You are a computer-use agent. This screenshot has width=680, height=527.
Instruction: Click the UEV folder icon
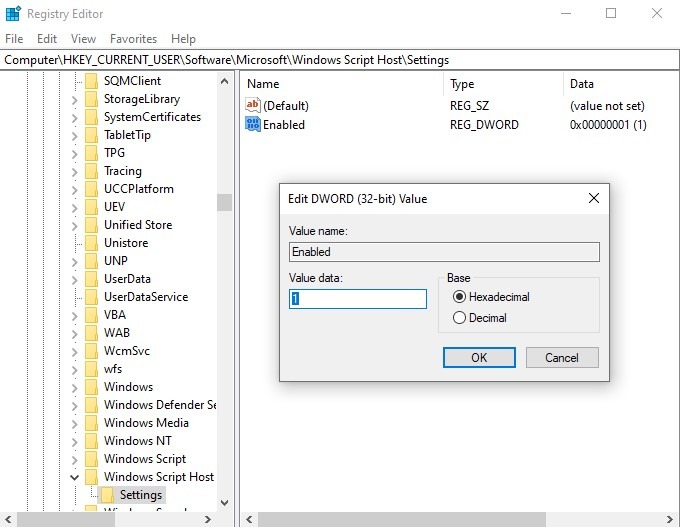pyautogui.click(x=91, y=206)
